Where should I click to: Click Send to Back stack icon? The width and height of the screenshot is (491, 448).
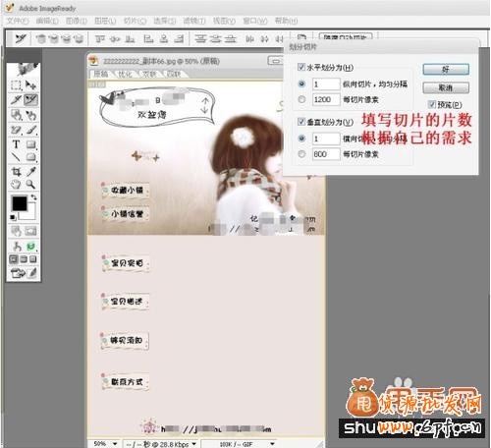(79, 39)
